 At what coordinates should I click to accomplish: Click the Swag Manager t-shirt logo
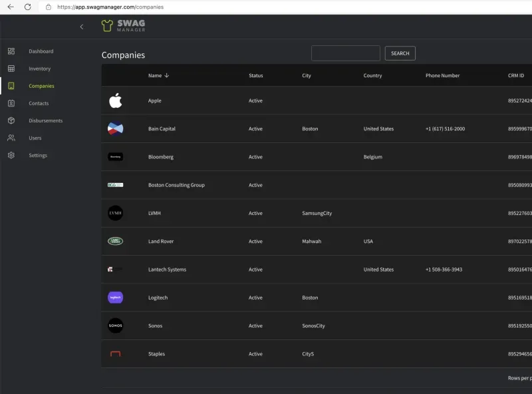[106, 26]
